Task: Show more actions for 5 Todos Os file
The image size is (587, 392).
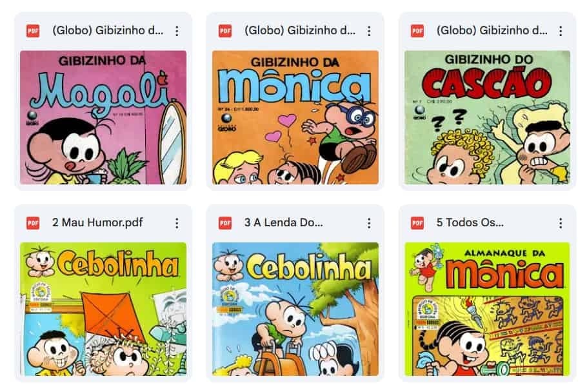Action: point(561,223)
